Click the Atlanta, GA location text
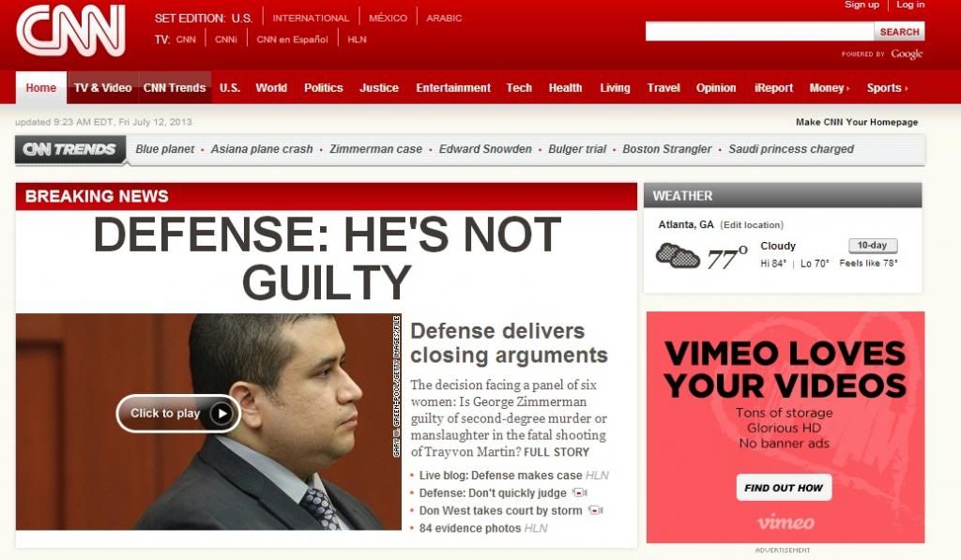Screen dimensions: 961x560 pos(686,225)
